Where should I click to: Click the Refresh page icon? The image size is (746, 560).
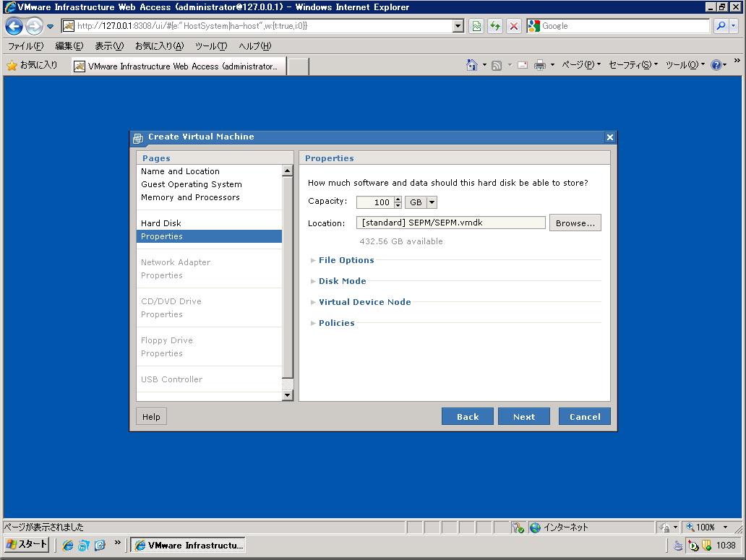[x=495, y=26]
